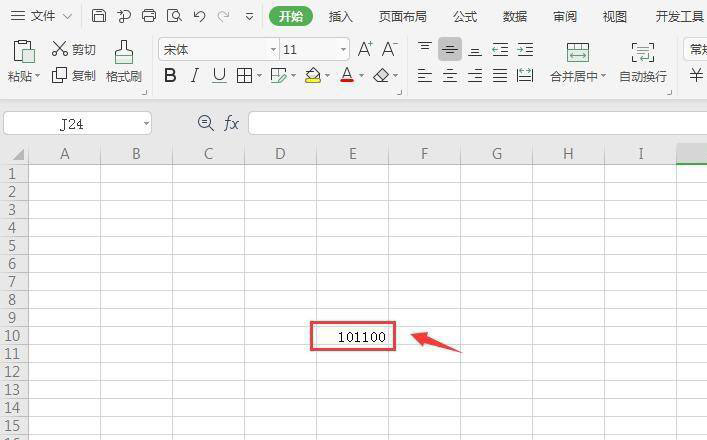Align text left
The height and width of the screenshot is (440, 707).
point(425,75)
